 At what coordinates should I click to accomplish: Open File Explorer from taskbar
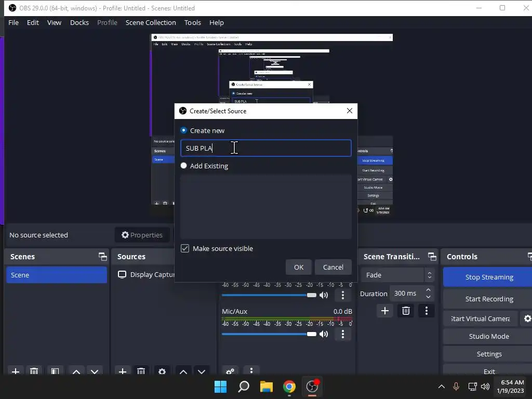coord(267,387)
